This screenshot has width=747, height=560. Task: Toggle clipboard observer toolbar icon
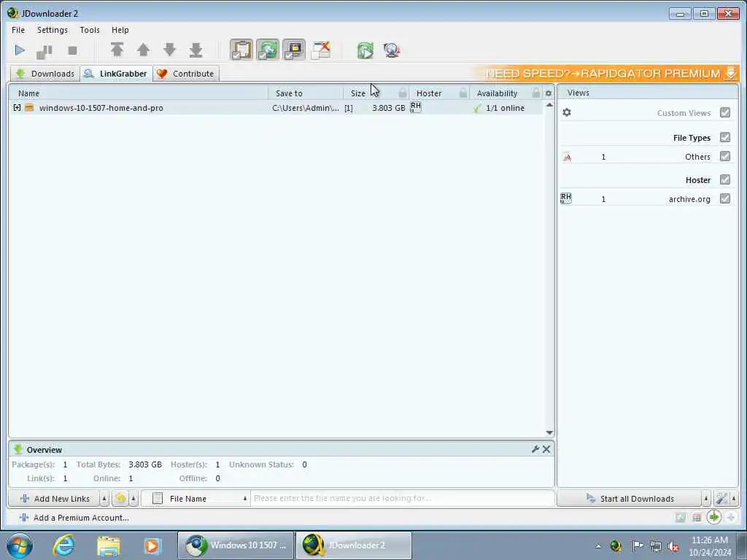pyautogui.click(x=241, y=50)
